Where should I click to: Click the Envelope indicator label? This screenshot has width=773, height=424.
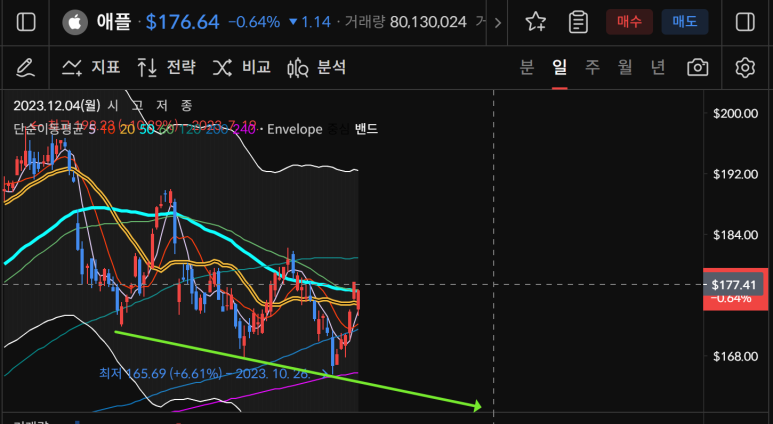[294, 129]
